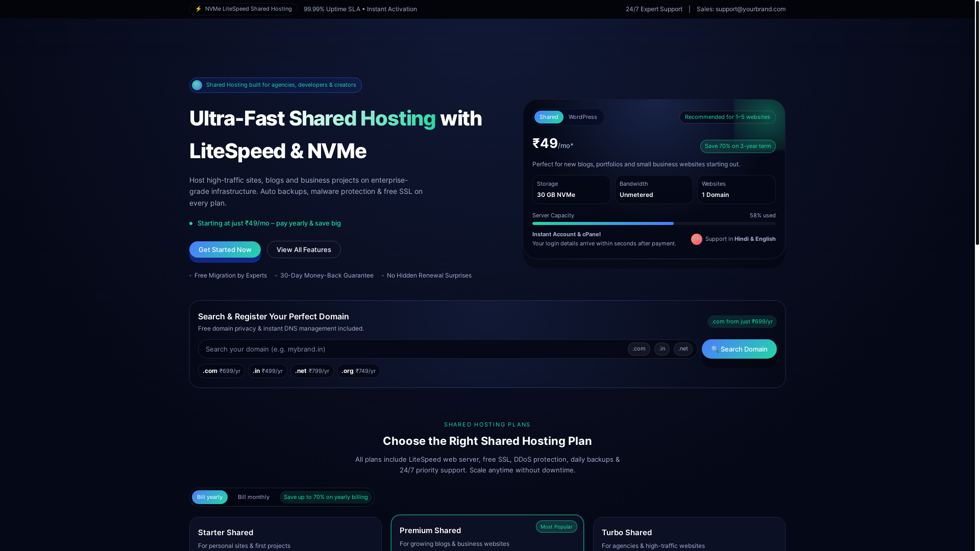The image size is (980, 551).
Task: Switch to the Shared plan tab
Action: [x=549, y=117]
